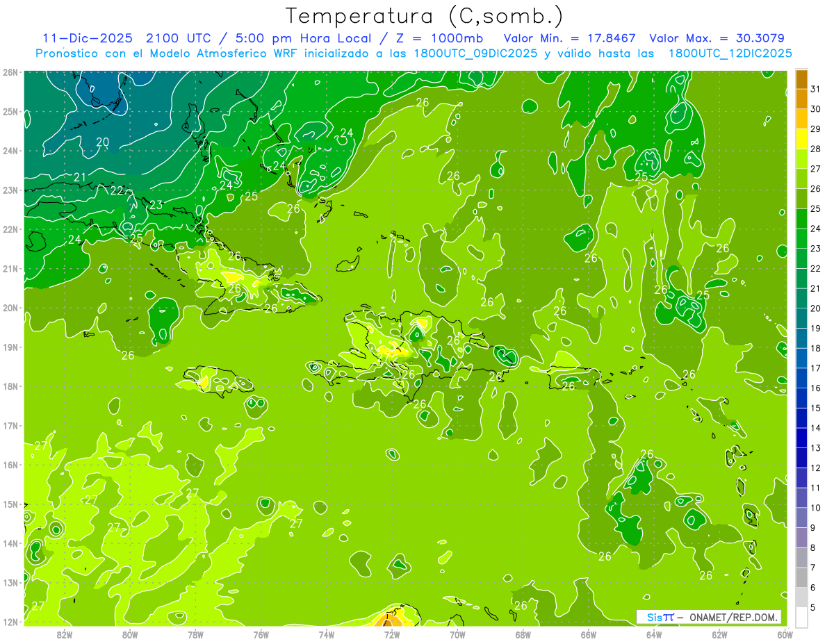Click the '21' contour label on the map
This screenshot has width=834, height=644.
[x=80, y=178]
